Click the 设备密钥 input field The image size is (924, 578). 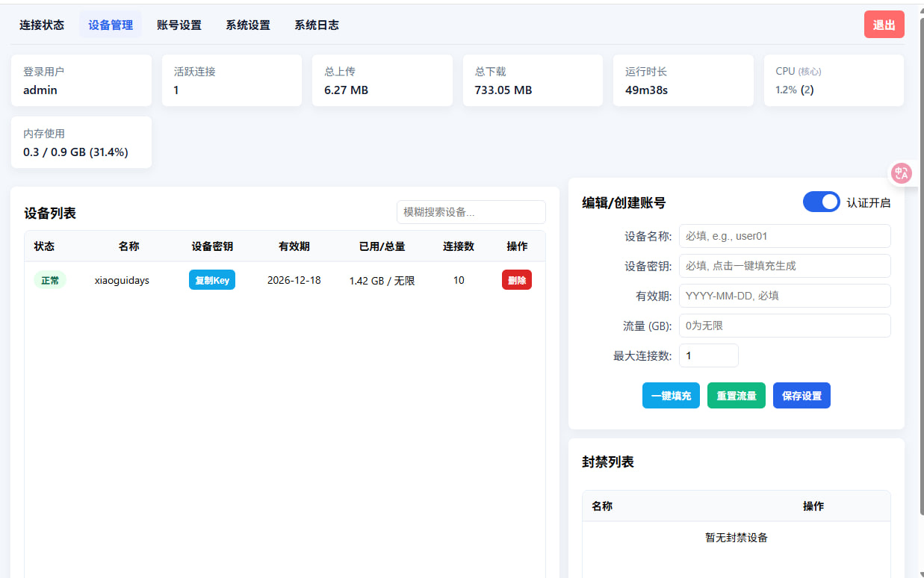coord(784,266)
